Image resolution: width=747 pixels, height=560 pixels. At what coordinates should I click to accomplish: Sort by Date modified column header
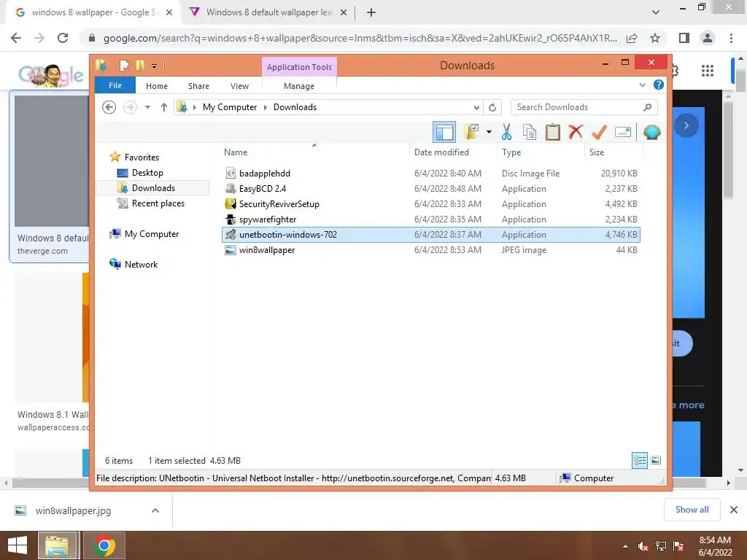452,152
